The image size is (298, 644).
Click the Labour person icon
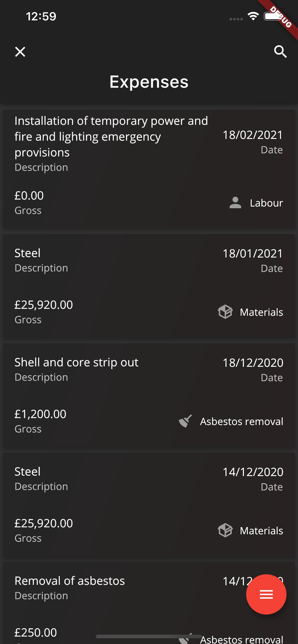click(235, 203)
